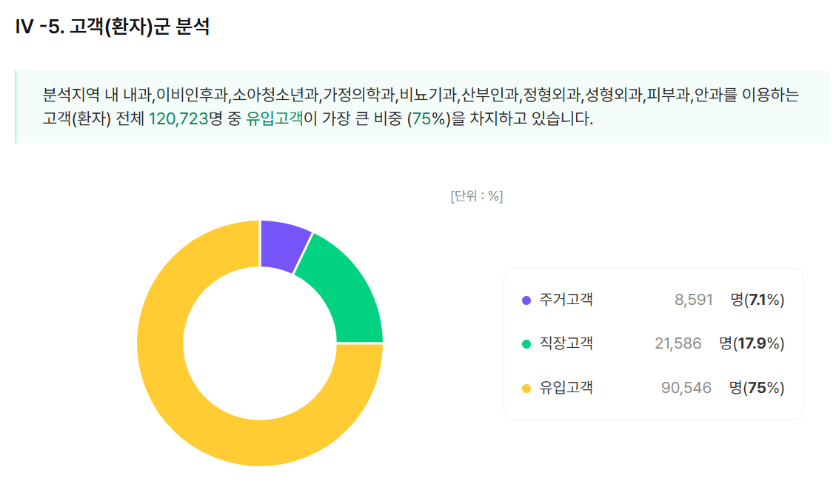Click the 90,546 patient count value

(686, 388)
